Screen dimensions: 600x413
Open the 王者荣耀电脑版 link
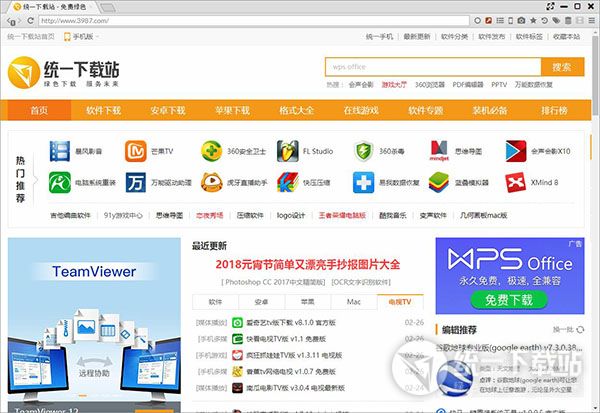click(x=342, y=215)
